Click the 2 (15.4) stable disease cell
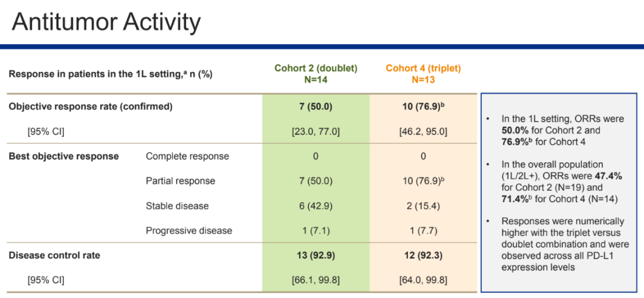644x298 pixels. [423, 206]
